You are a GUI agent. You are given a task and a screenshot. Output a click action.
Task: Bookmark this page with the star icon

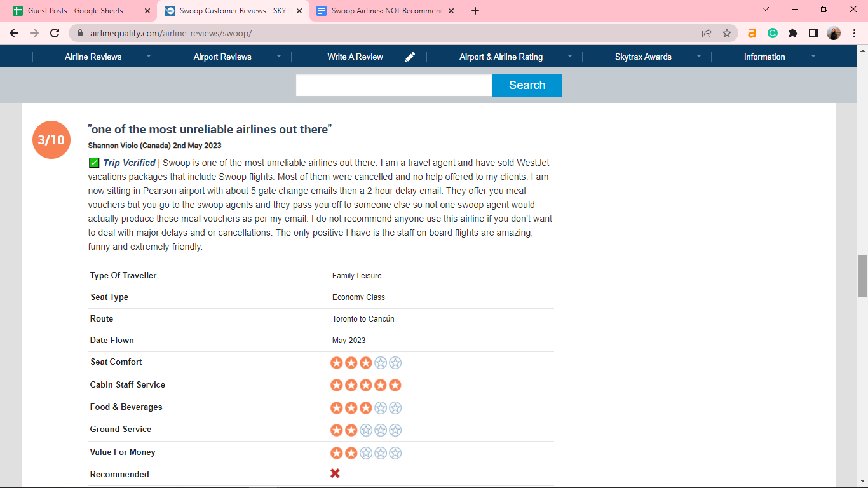pyautogui.click(x=727, y=33)
